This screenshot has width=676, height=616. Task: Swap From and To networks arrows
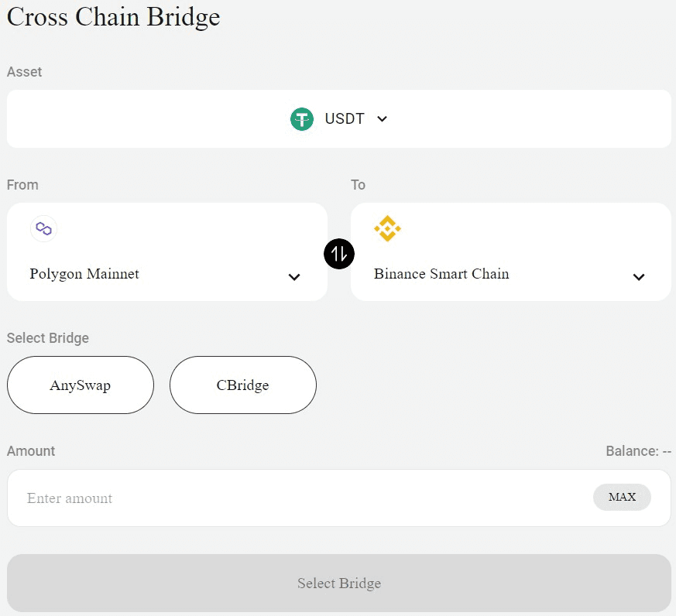(x=339, y=254)
